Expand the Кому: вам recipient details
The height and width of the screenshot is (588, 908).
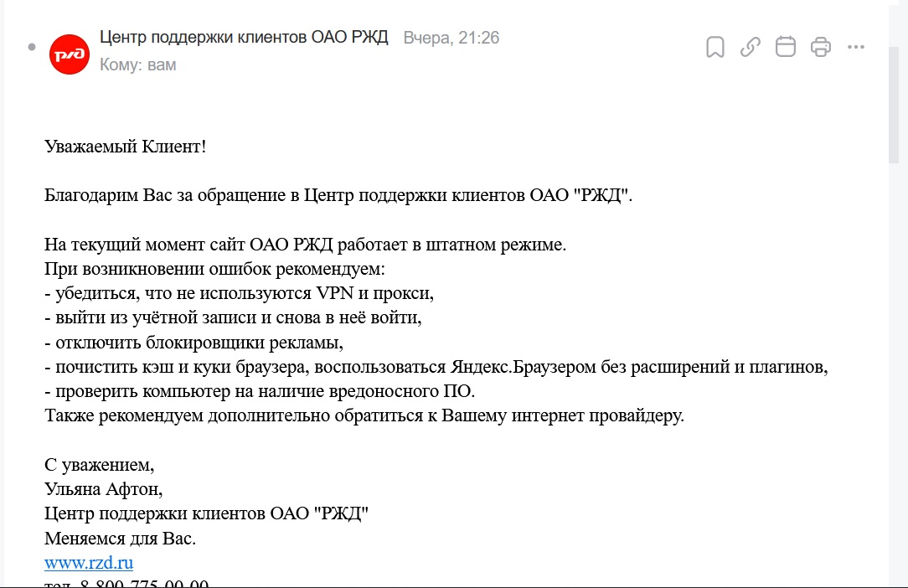[x=137, y=64]
